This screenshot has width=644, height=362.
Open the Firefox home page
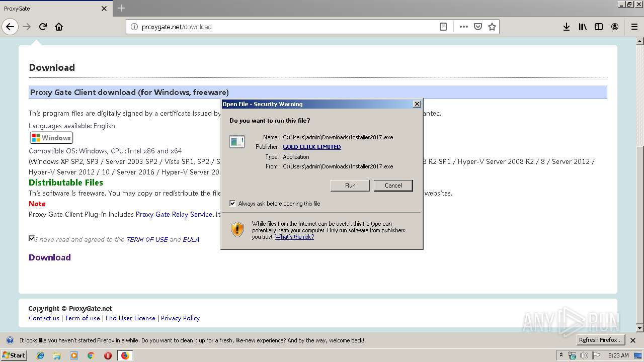(x=59, y=27)
